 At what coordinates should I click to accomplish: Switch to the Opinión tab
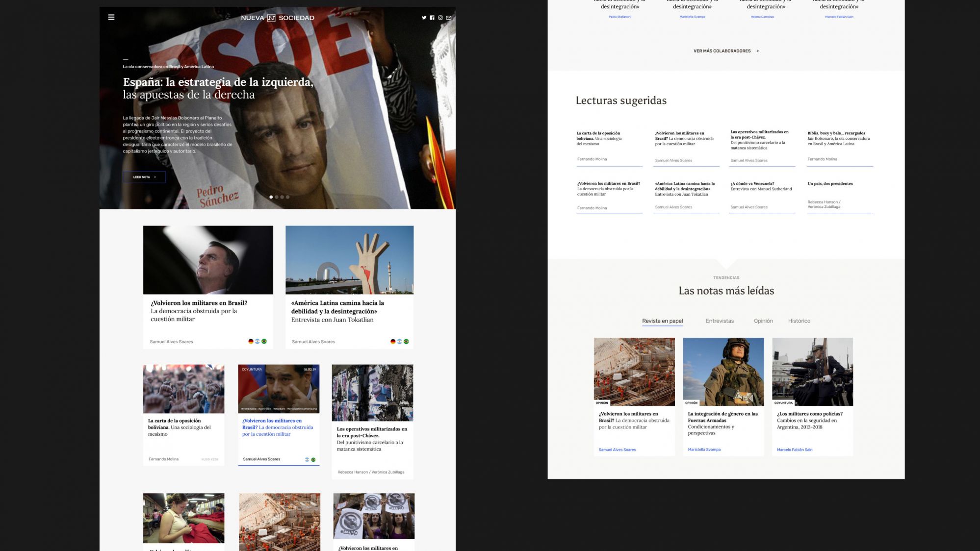[x=763, y=321]
